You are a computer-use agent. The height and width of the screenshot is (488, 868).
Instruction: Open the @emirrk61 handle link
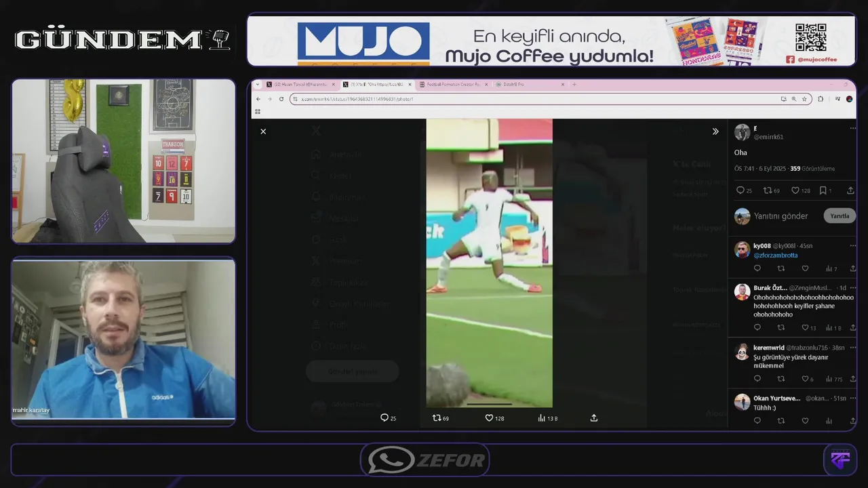tap(768, 137)
